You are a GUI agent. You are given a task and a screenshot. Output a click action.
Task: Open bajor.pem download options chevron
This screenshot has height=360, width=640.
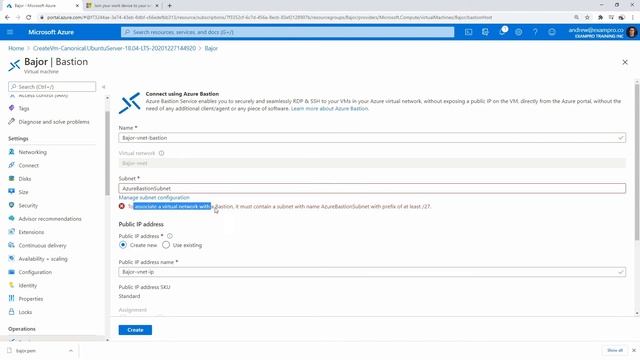[71, 351]
